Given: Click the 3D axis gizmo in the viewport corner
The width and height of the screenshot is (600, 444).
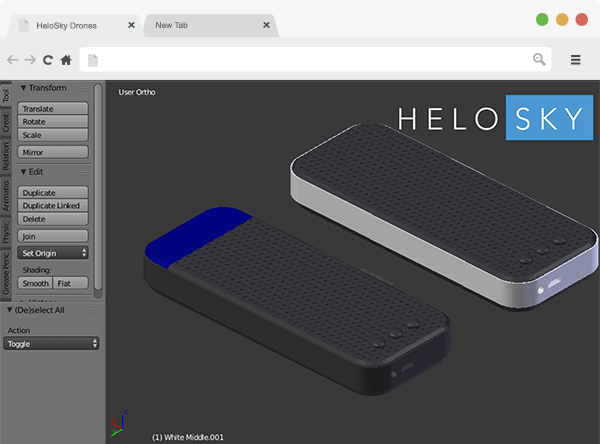Looking at the screenshot, I should 120,423.
